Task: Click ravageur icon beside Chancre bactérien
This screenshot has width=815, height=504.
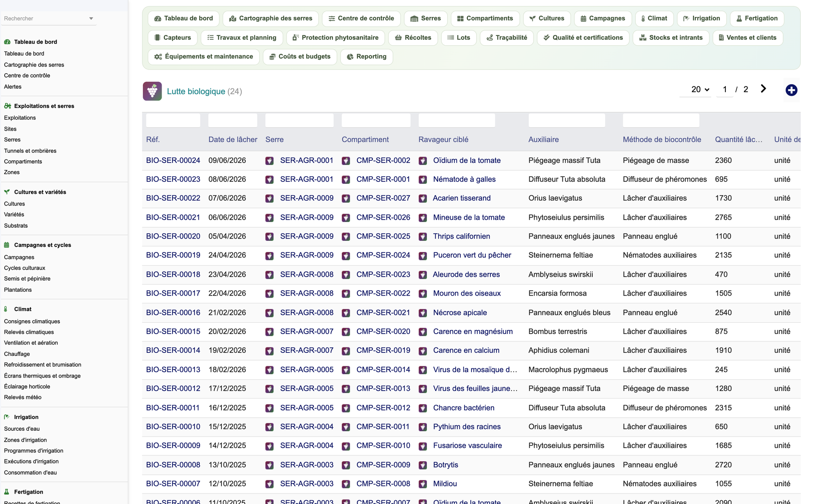Action: (423, 408)
